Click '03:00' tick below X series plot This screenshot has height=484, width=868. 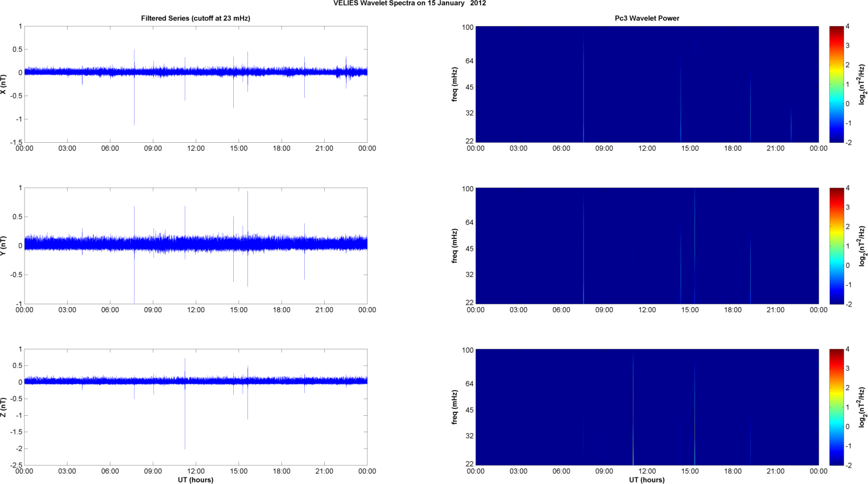pyautogui.click(x=67, y=148)
